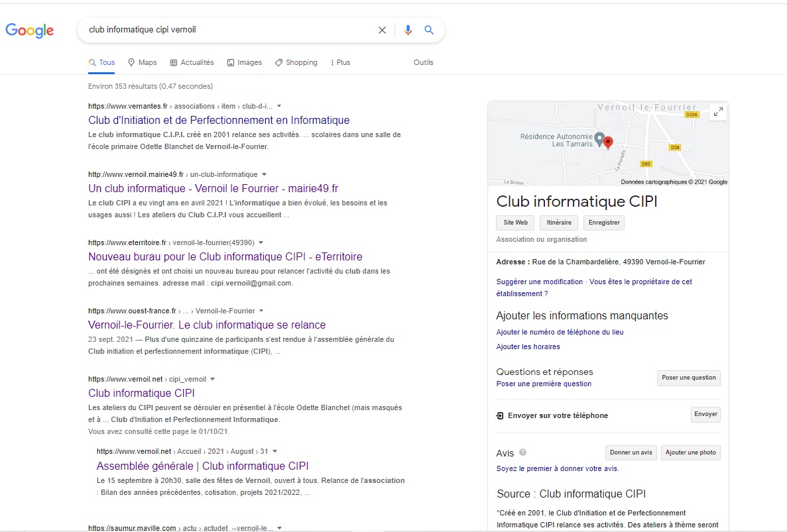Image resolution: width=787 pixels, height=532 pixels.
Task: Open dropdown arrow beside eterritoire.fr URL
Action: click(x=261, y=242)
